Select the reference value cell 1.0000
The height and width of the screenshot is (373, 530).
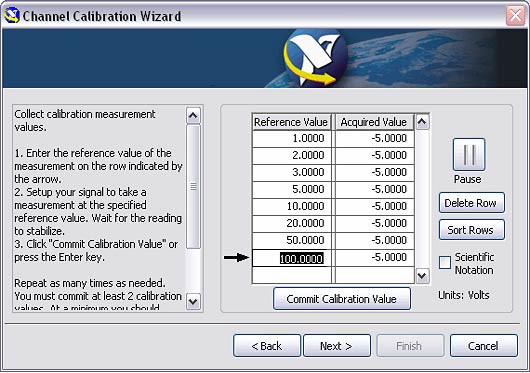(x=292, y=139)
